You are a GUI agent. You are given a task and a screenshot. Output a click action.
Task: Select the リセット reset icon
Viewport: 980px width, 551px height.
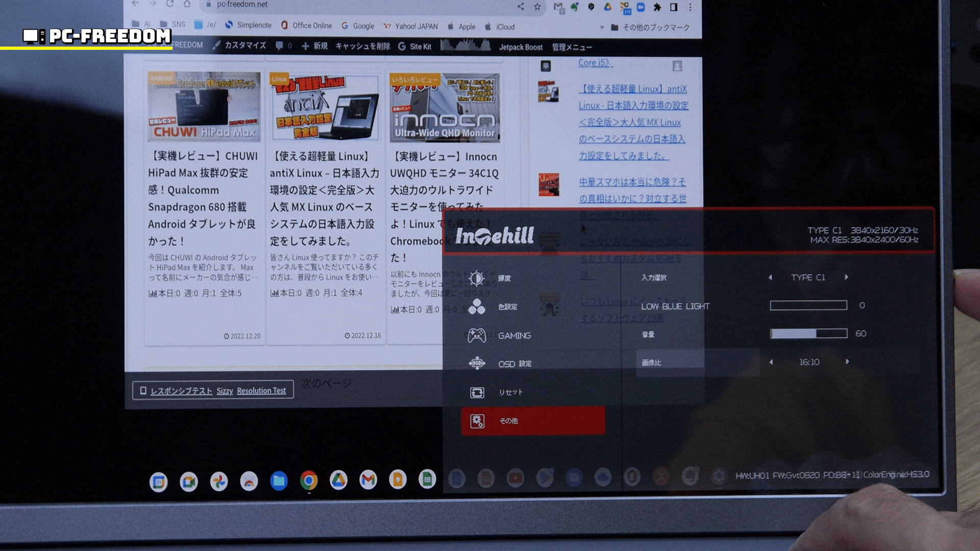coord(477,392)
